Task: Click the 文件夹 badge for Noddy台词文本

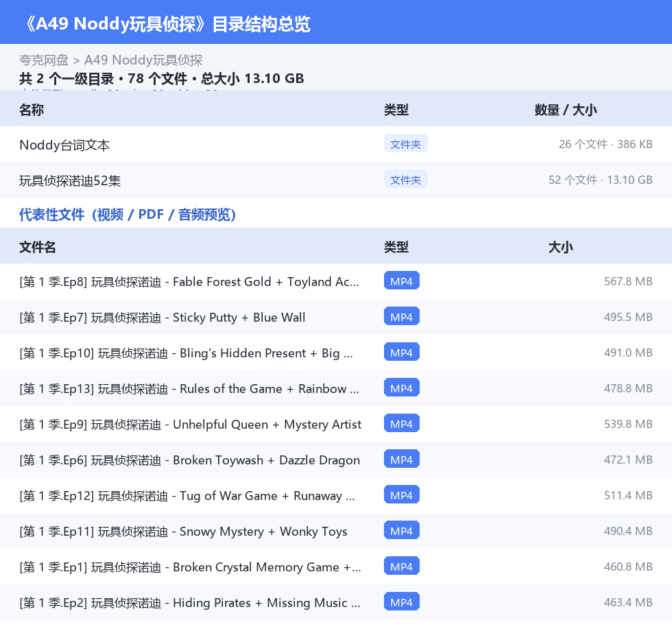Action: [405, 144]
